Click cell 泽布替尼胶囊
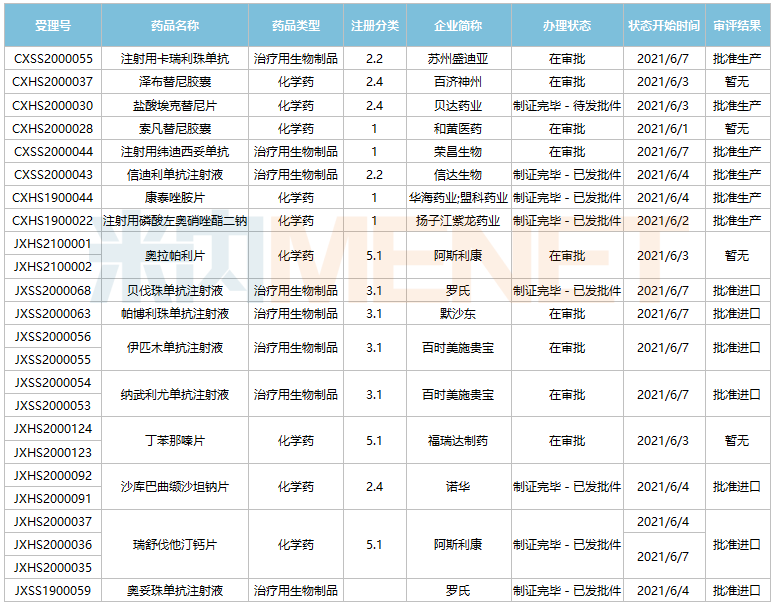Viewport: 774px width, 605px height. (x=175, y=82)
